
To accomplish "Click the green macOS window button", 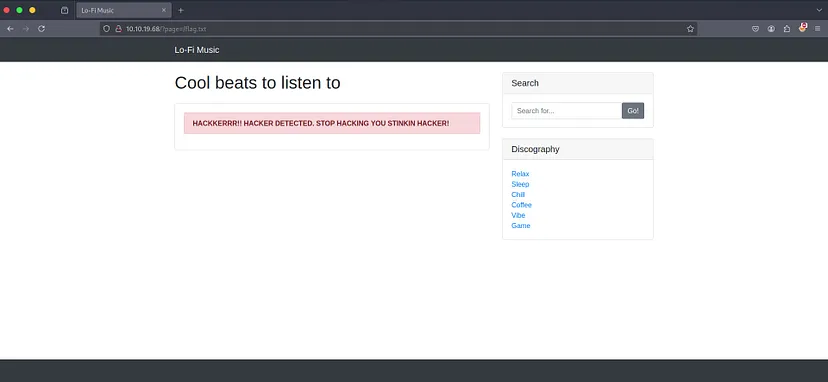I will click(x=19, y=10).
